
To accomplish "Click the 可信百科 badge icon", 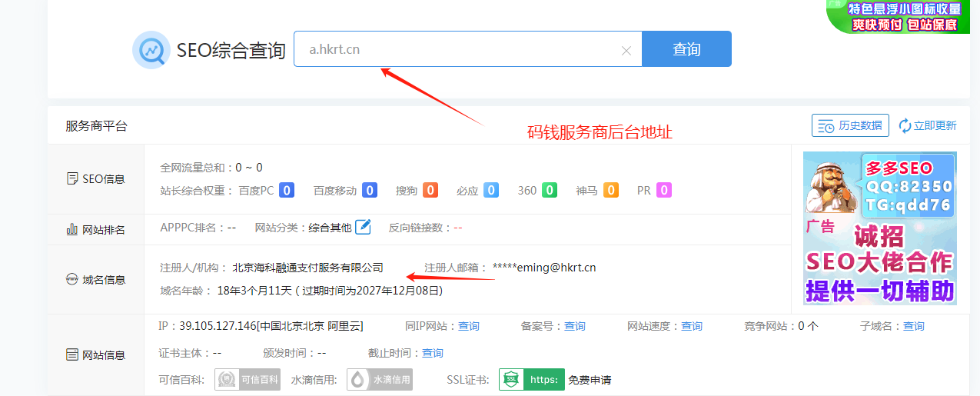I will 237,379.
